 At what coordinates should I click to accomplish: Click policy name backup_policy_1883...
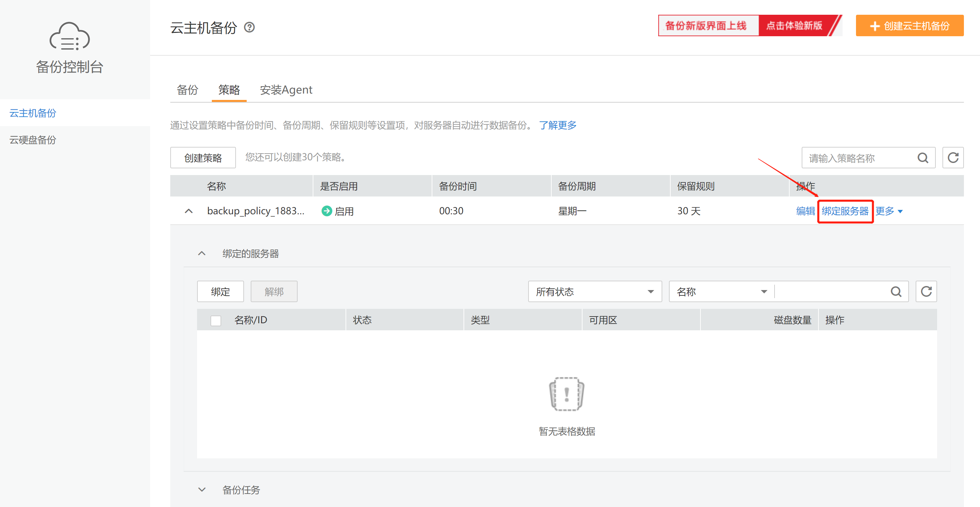256,211
